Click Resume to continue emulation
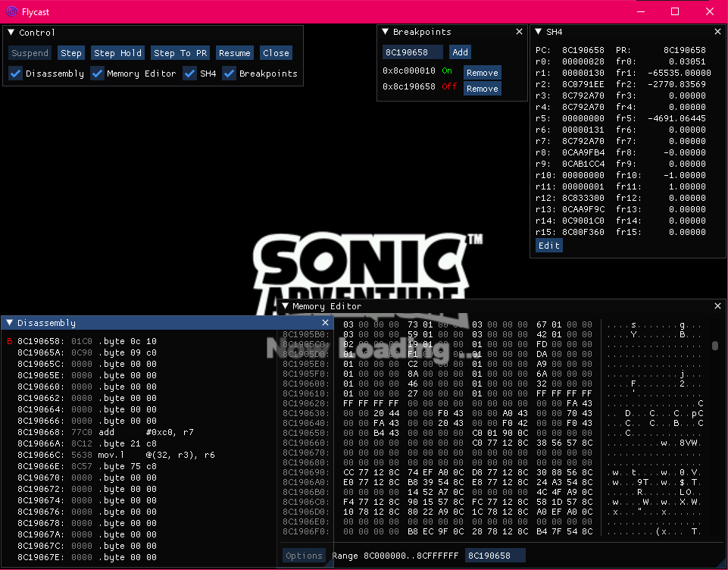728x570 pixels. [234, 53]
